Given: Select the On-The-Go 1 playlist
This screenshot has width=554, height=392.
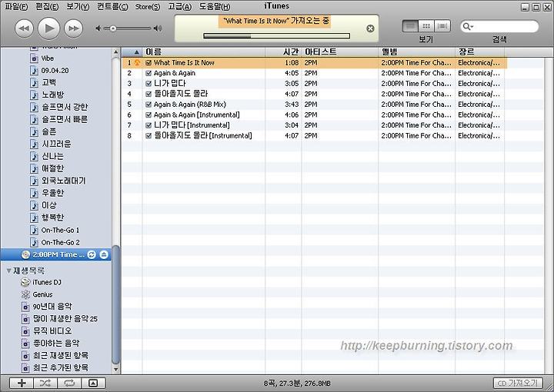Looking at the screenshot, I should [55, 230].
